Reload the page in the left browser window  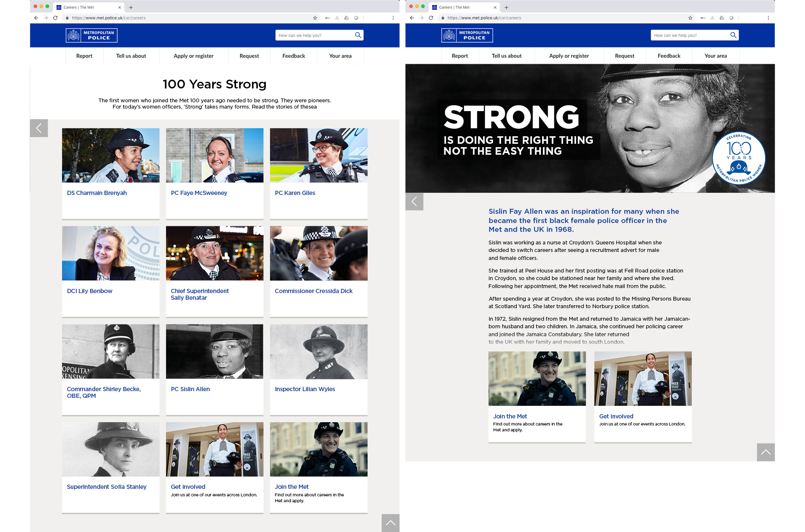(55, 18)
